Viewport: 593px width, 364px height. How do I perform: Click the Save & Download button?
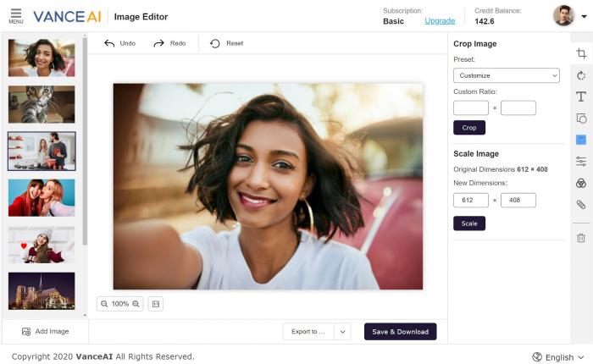tap(400, 332)
